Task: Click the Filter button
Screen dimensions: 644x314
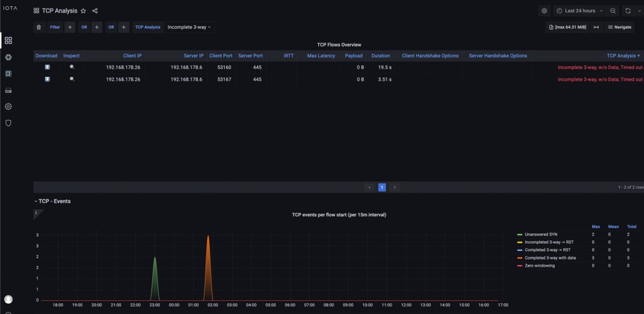Action: pyautogui.click(x=55, y=27)
